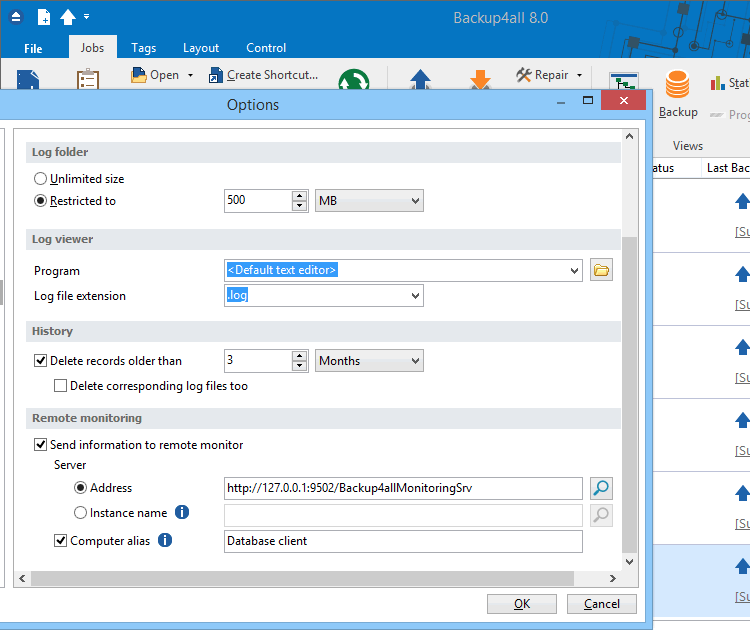Click into the Computer alias text field

403,541
